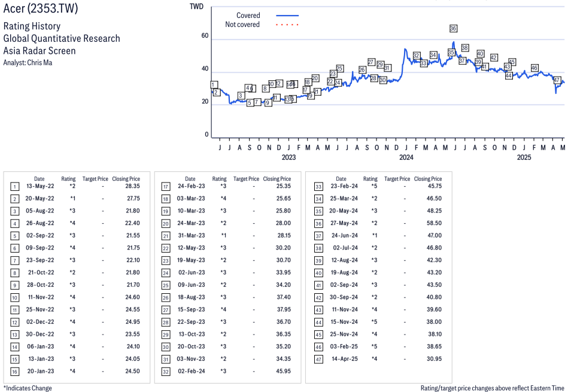Click chart marker 9 on the graph
Image resolution: width=571 pixels, height=392 pixels.
click(x=268, y=103)
